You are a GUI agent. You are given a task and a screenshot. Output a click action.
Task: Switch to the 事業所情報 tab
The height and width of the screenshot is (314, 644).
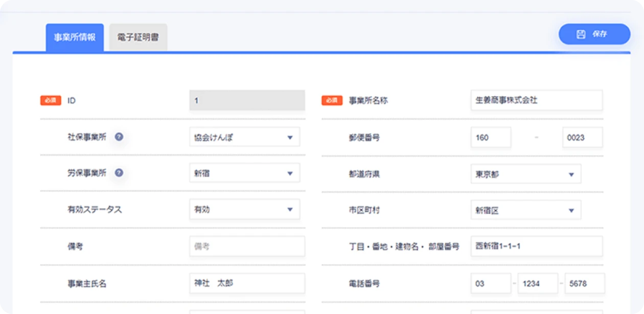click(75, 38)
